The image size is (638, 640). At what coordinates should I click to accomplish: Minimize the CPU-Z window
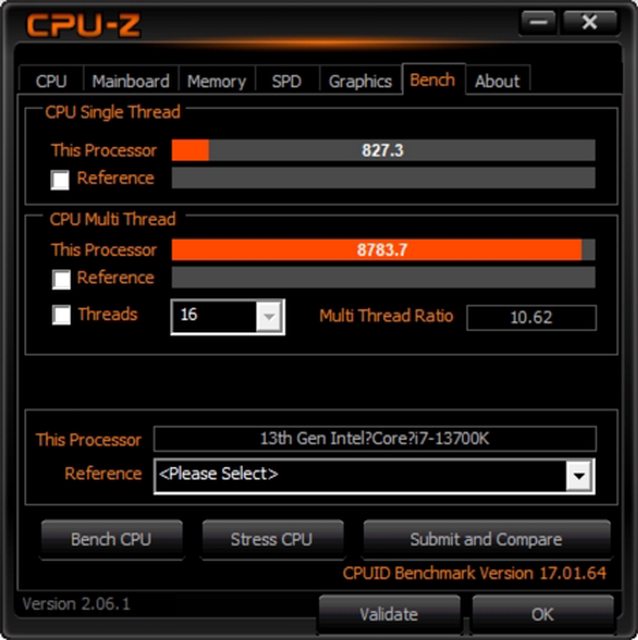[538, 22]
